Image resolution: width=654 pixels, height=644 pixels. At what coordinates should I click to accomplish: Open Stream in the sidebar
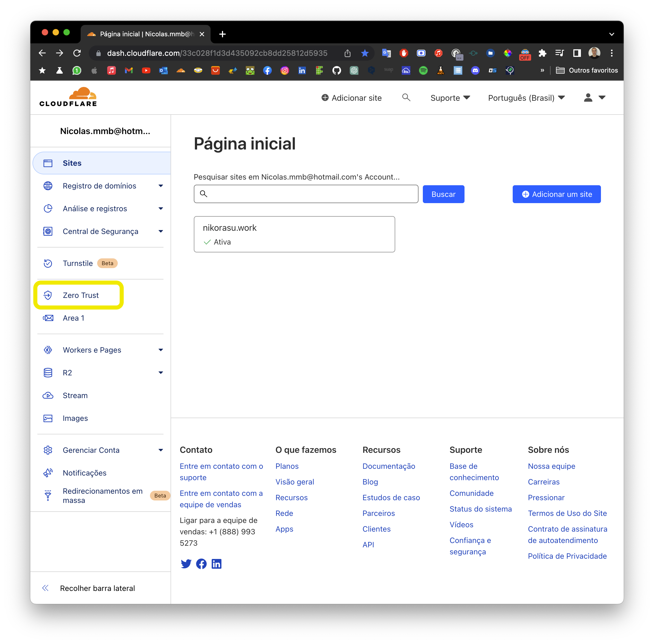(x=75, y=395)
